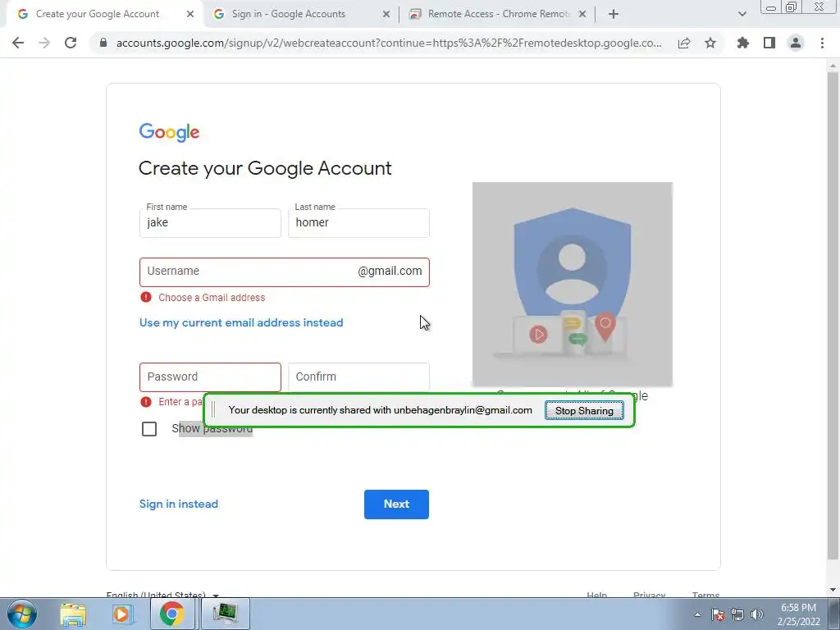This screenshot has height=630, width=840.
Task: Click Stop Sharing in the sharing bar
Action: click(584, 411)
